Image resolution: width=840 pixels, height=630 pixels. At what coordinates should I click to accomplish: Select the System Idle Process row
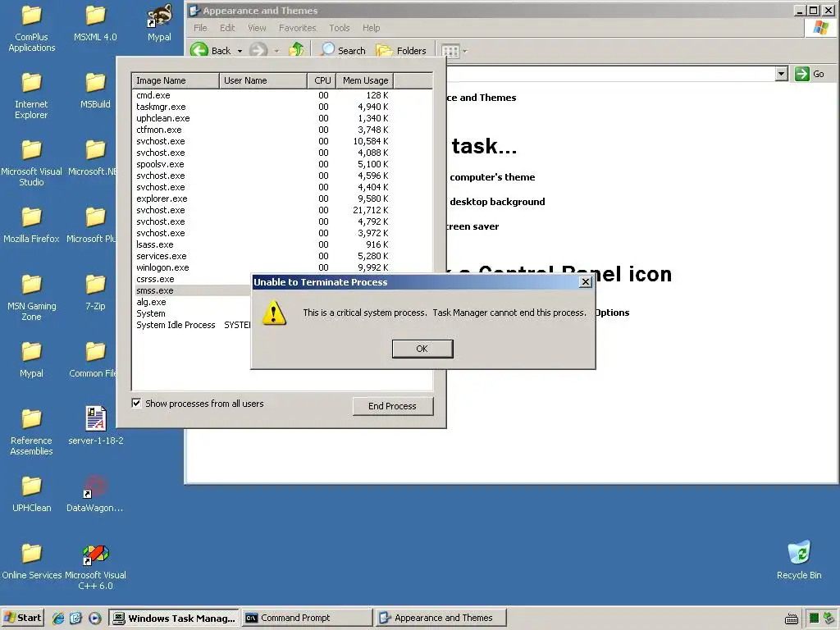pyautogui.click(x=192, y=325)
